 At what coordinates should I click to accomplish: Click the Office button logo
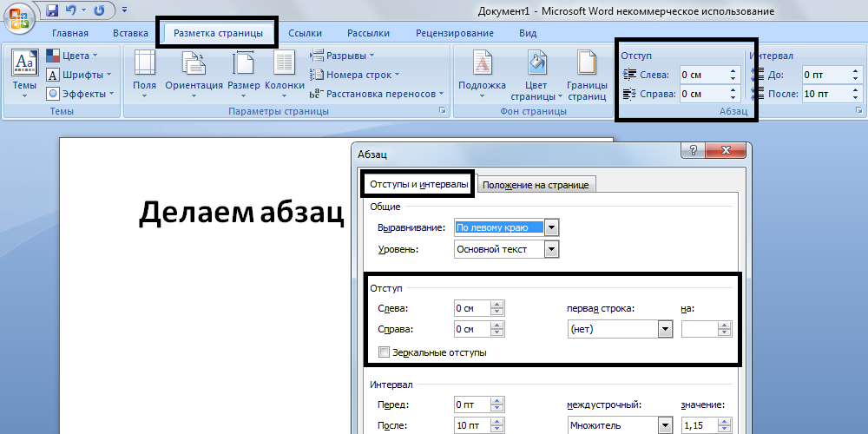[20, 21]
